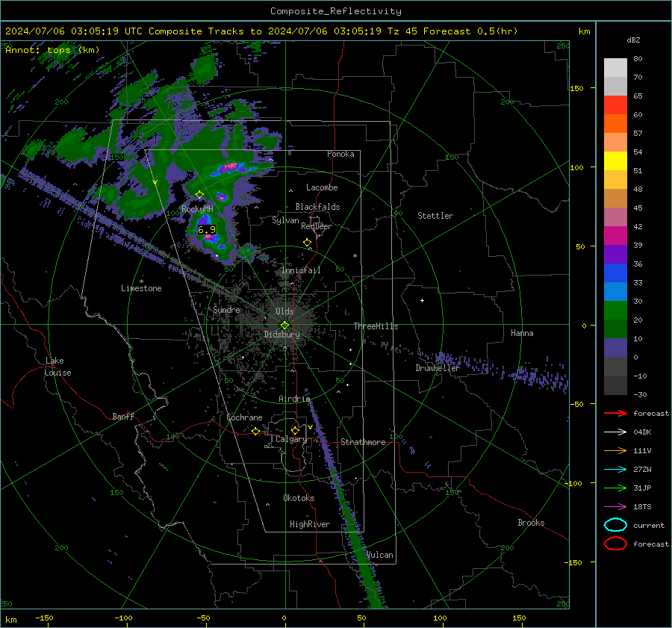
Task: Click the RockyMH label
Action: (197, 209)
